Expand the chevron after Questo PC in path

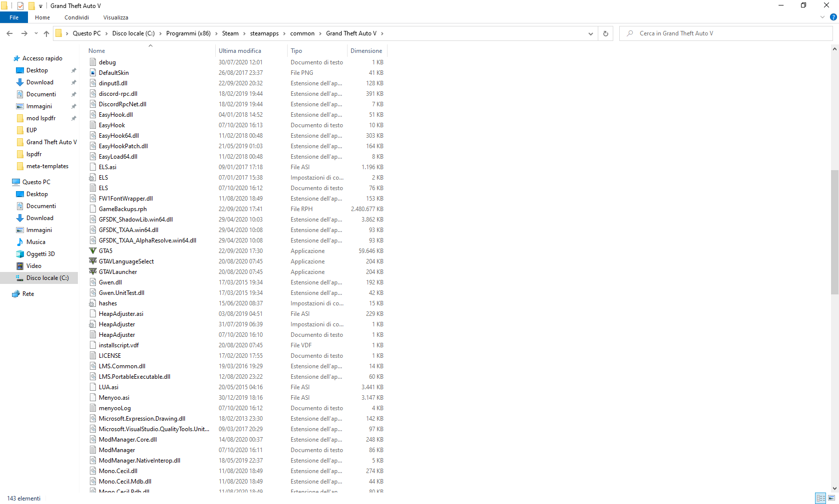click(107, 33)
